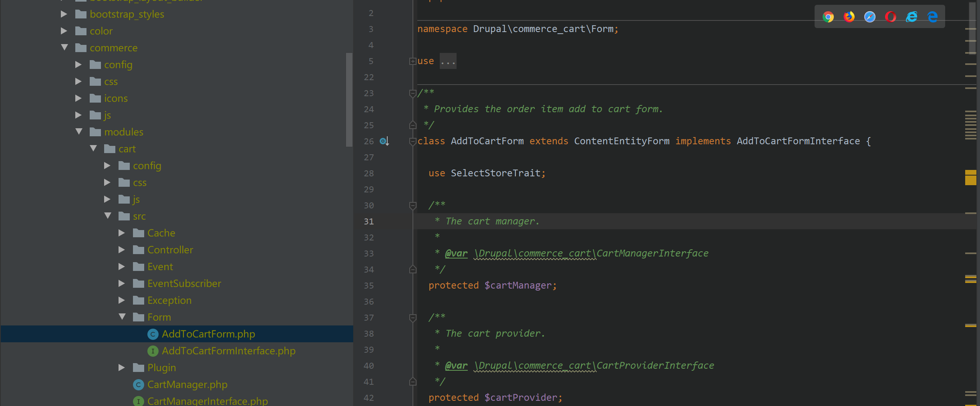Collapse the commerce folder arrow
980x406 pixels.
[64, 47]
